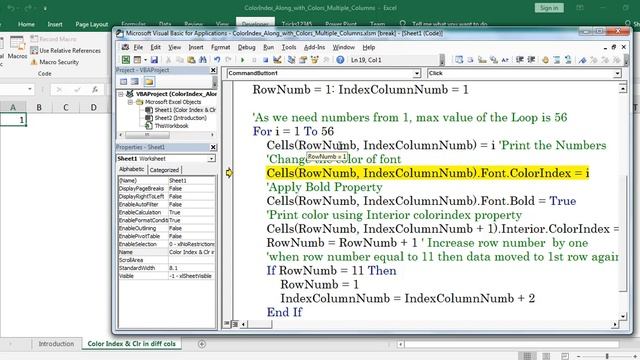
Task: Click View Object icon in Project panel
Action: [x=135, y=82]
